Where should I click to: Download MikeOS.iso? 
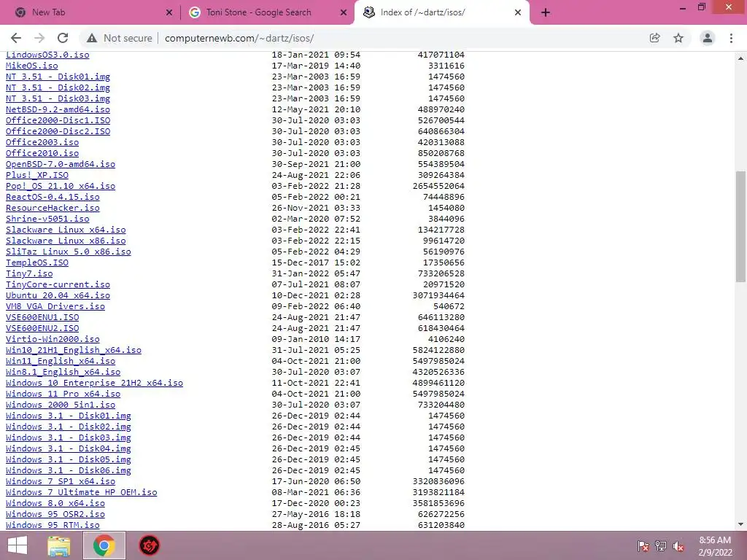click(32, 66)
